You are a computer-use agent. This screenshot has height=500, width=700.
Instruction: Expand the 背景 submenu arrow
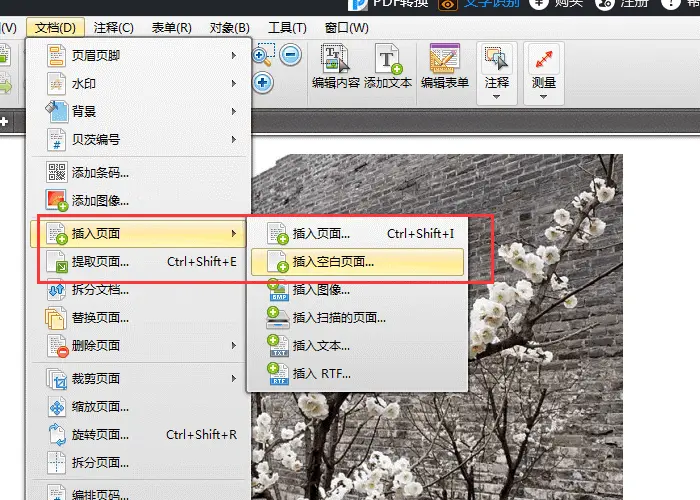(234, 112)
